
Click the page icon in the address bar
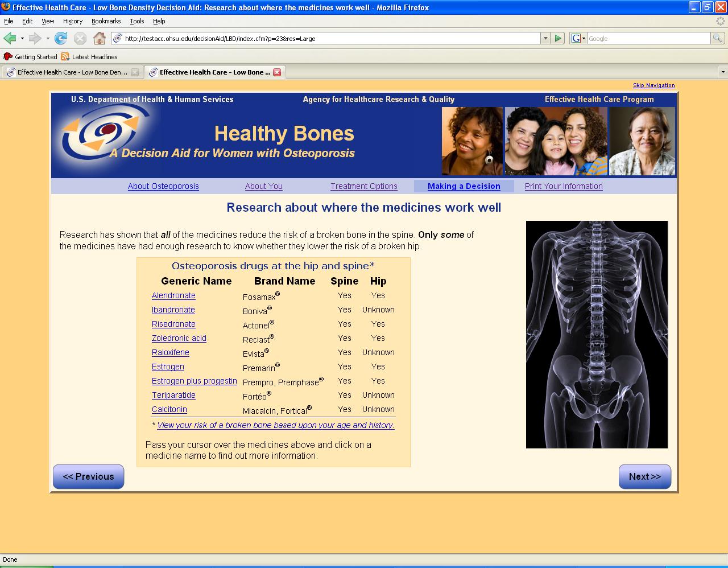tap(118, 38)
